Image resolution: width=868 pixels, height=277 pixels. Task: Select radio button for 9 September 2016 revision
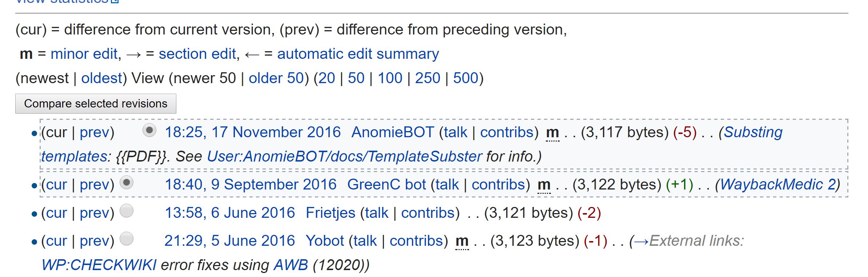coord(127,183)
